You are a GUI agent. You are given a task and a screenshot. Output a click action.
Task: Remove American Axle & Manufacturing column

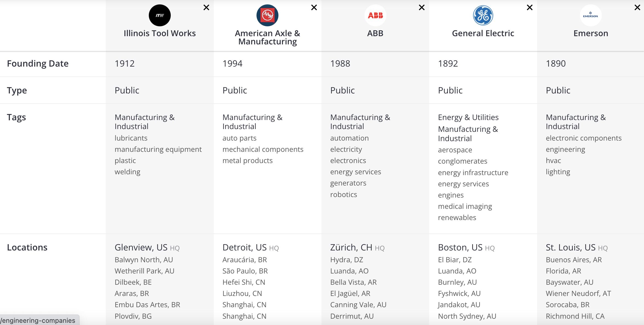[314, 7]
